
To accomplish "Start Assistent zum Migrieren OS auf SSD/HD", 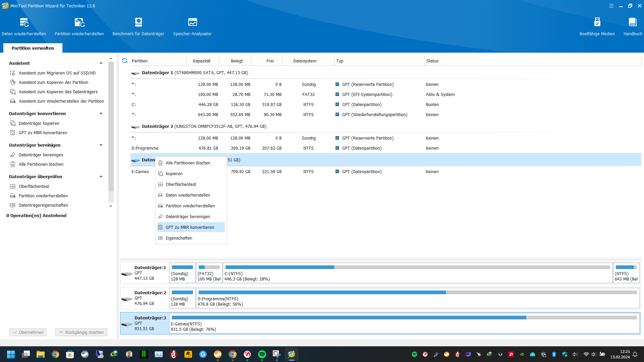I will (x=57, y=73).
